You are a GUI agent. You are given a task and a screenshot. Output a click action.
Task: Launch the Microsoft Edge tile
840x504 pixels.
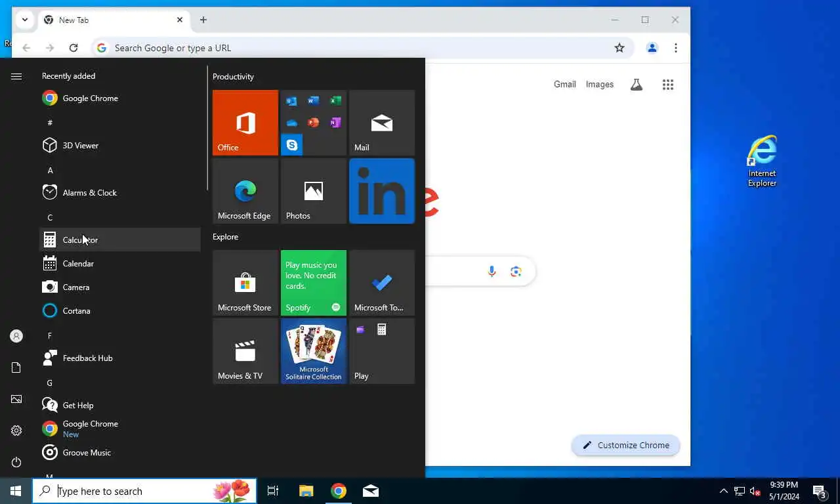click(245, 191)
